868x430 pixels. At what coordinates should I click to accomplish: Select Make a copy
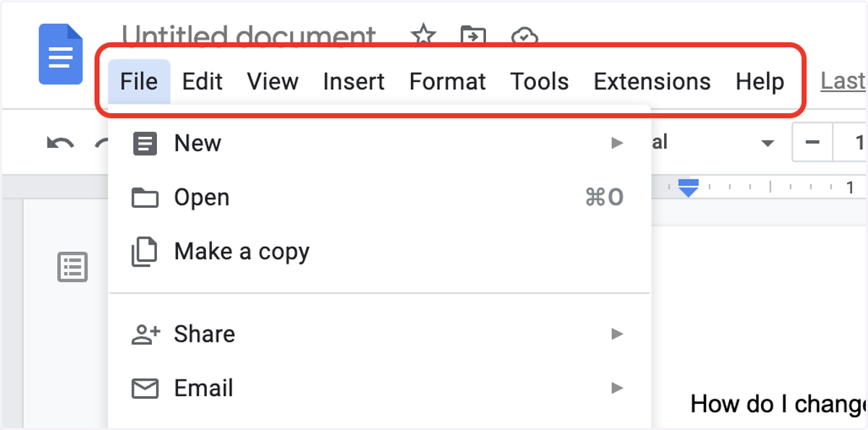(380, 251)
